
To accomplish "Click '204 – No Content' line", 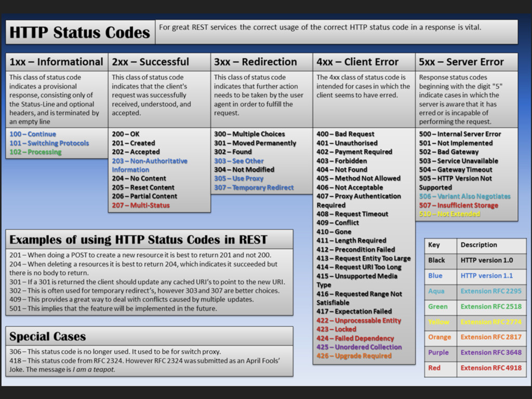I will coord(139,179).
